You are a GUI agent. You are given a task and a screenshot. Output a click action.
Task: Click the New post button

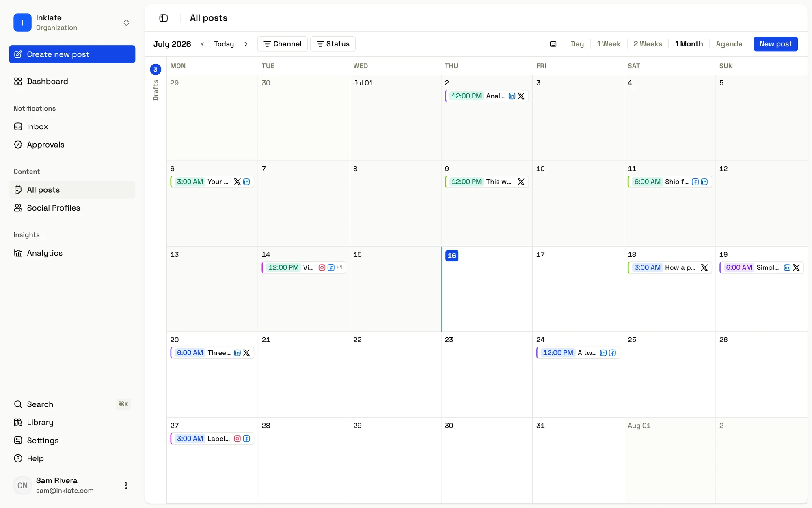[775, 44]
